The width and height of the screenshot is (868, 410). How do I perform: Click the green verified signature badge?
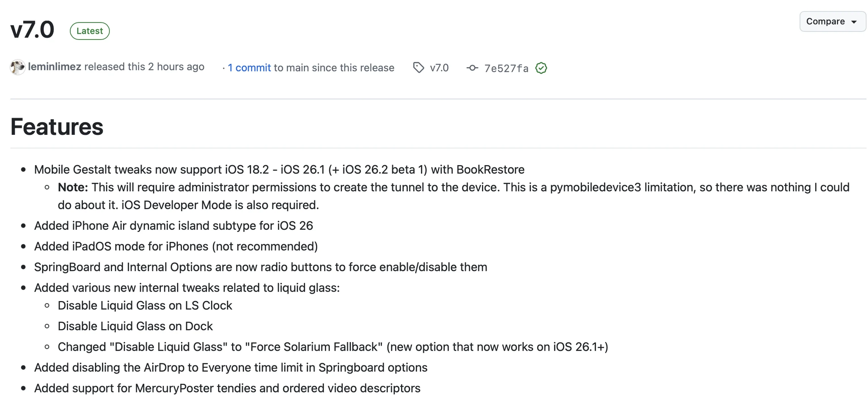[x=541, y=68]
